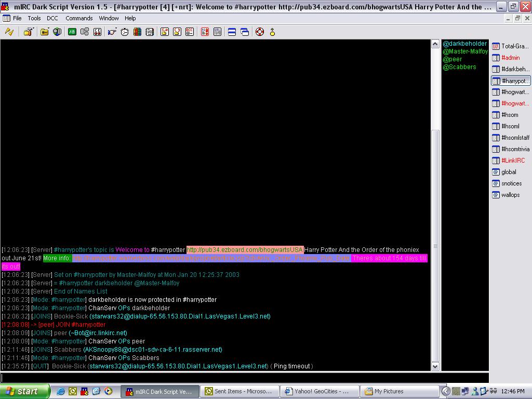Open the Tools menu
Screen dimensions: 532x399
pyautogui.click(x=34, y=18)
